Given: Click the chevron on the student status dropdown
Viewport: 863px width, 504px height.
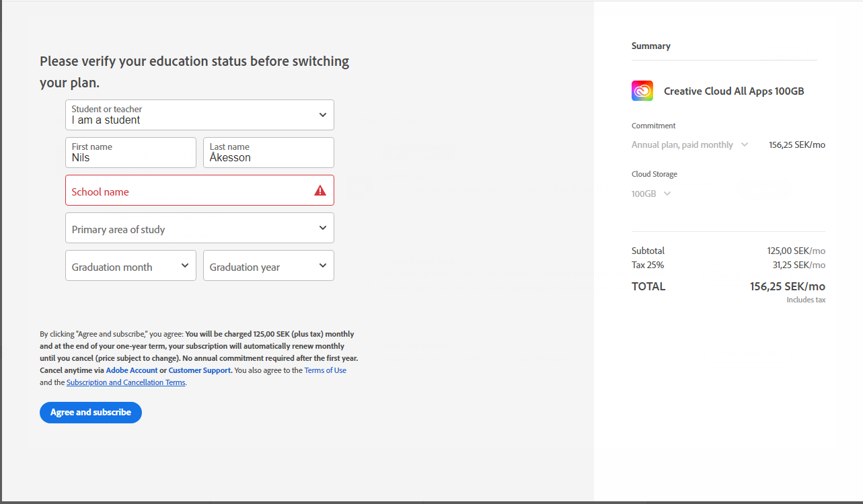Looking at the screenshot, I should click(x=322, y=114).
